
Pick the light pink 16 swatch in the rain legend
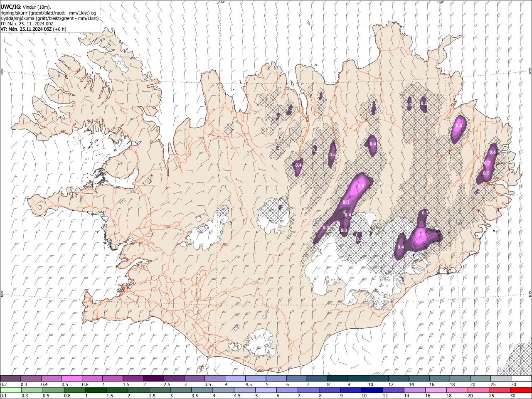pyautogui.click(x=436, y=390)
